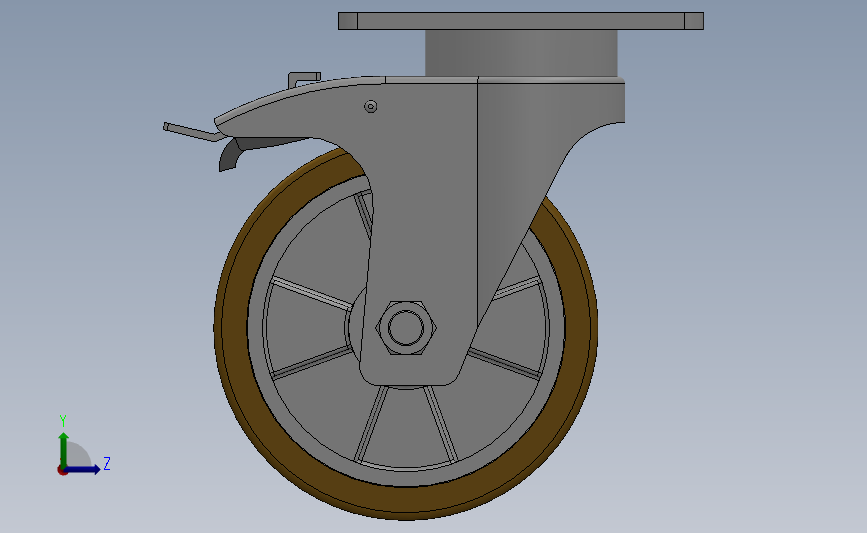
Task: Click the 'Z' axis label
Action: pyautogui.click(x=107, y=463)
